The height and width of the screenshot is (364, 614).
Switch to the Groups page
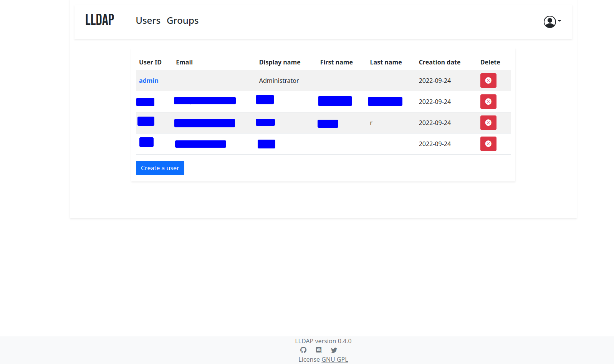click(x=182, y=21)
